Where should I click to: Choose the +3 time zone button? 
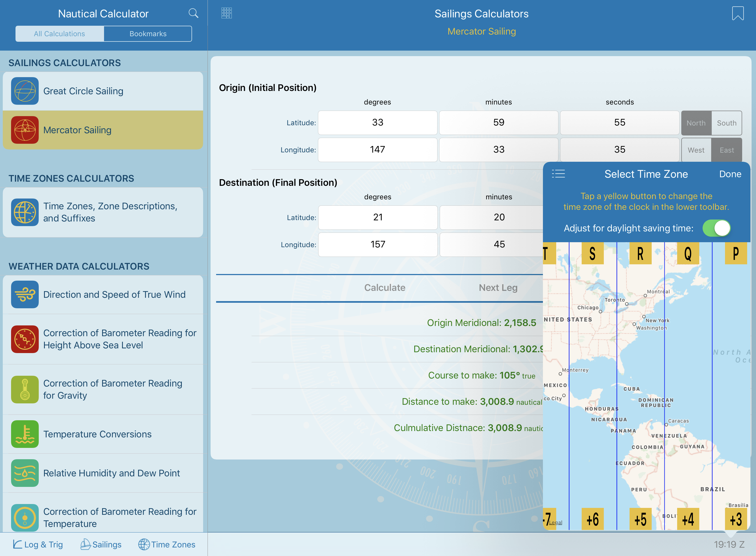pyautogui.click(x=736, y=519)
